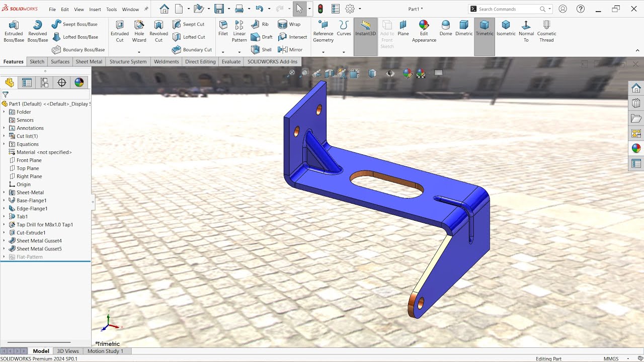Select the Draft tool

coord(262,37)
